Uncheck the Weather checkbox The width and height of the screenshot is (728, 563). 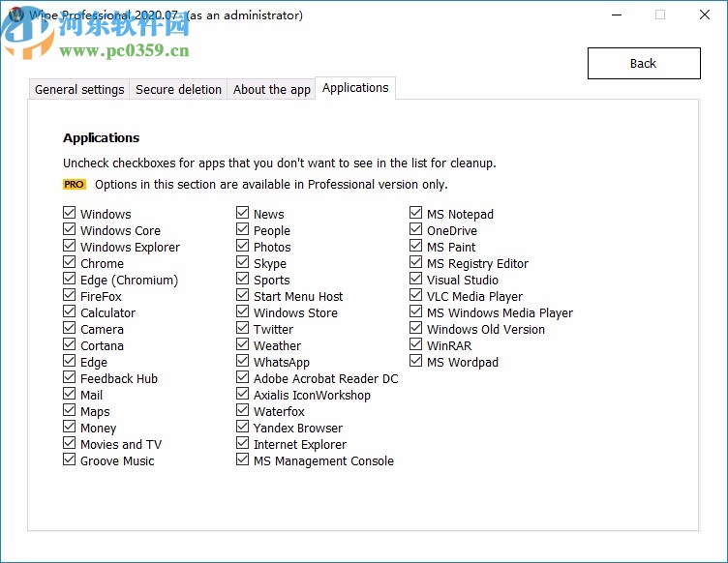pos(242,344)
